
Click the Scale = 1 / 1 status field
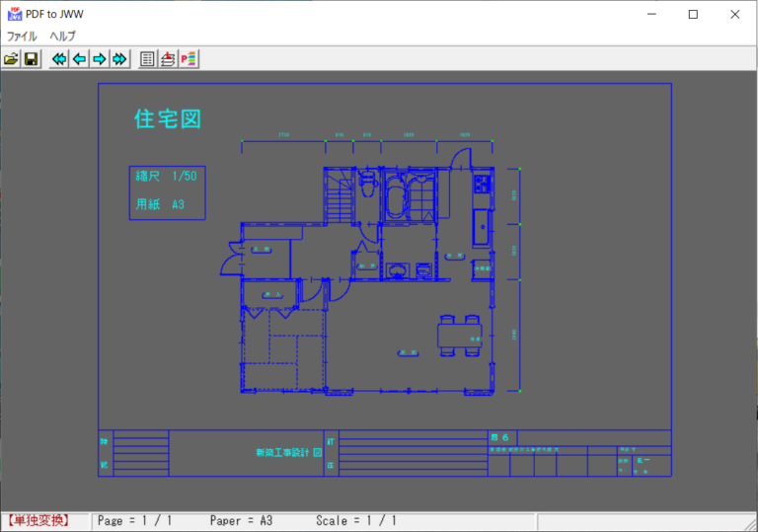tap(356, 520)
